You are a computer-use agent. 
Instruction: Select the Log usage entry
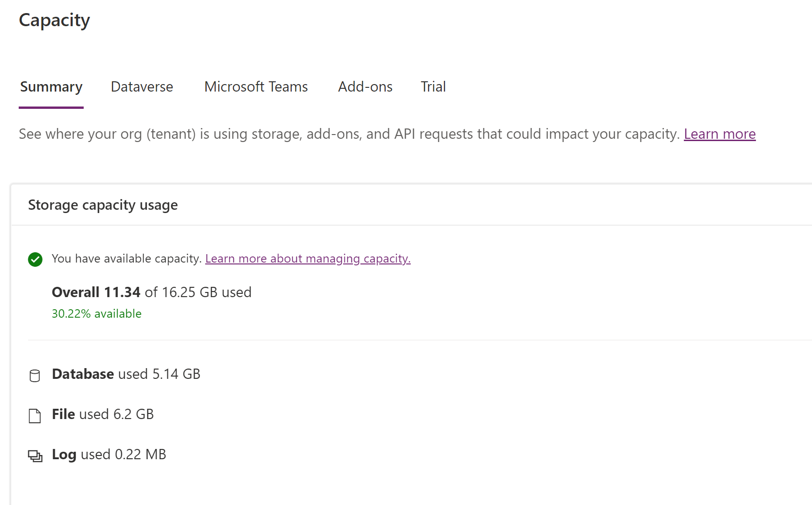[108, 454]
